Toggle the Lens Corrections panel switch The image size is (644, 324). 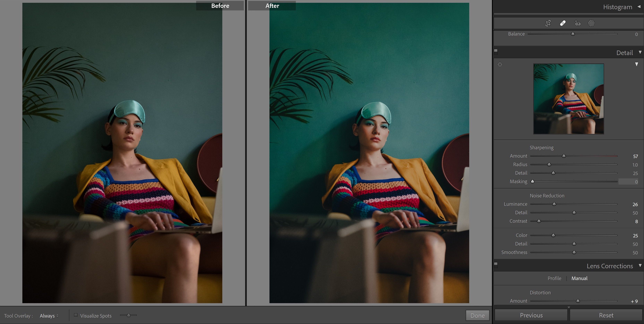point(496,264)
